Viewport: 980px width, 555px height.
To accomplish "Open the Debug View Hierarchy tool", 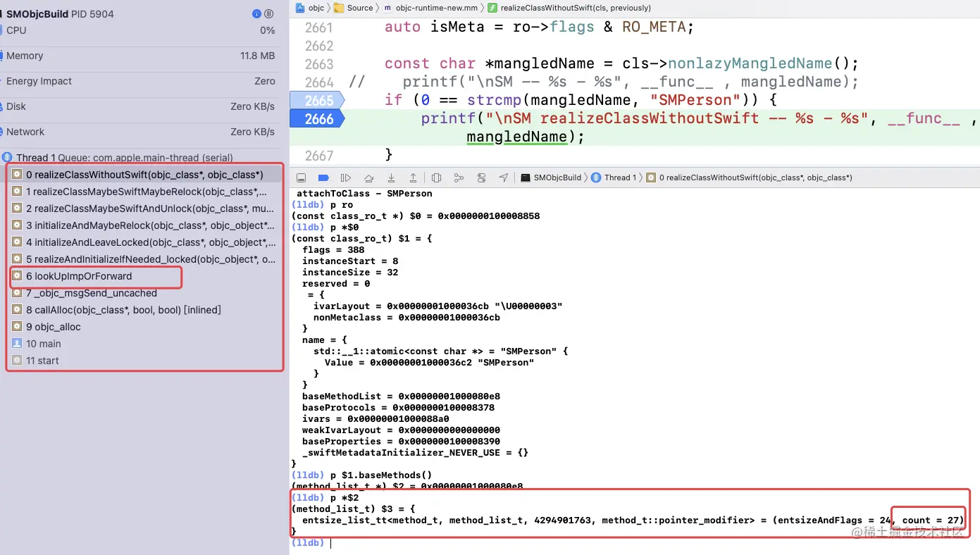I will click(x=436, y=177).
